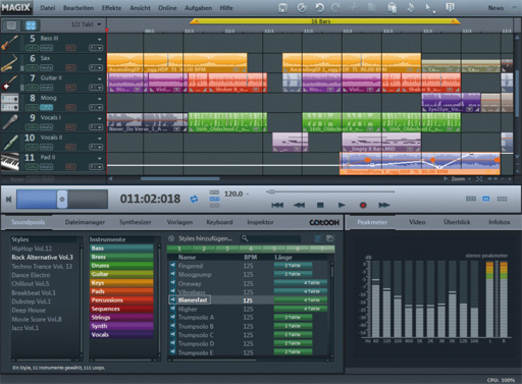This screenshot has height=384, width=522.
Task: Open the 1/2 Takt grid dropdown
Action: [x=86, y=24]
